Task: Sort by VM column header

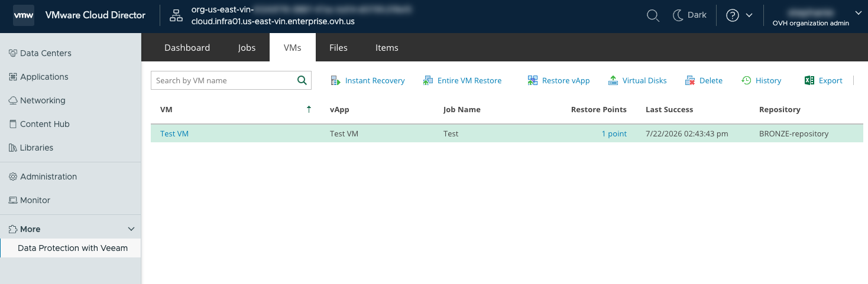Action: (x=166, y=109)
